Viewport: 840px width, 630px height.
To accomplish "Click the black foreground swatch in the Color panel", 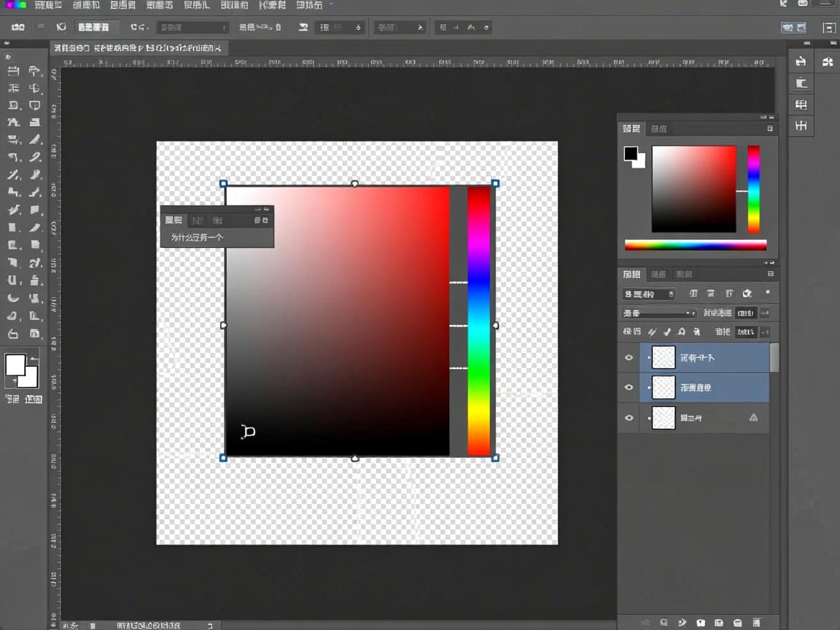I will (631, 153).
